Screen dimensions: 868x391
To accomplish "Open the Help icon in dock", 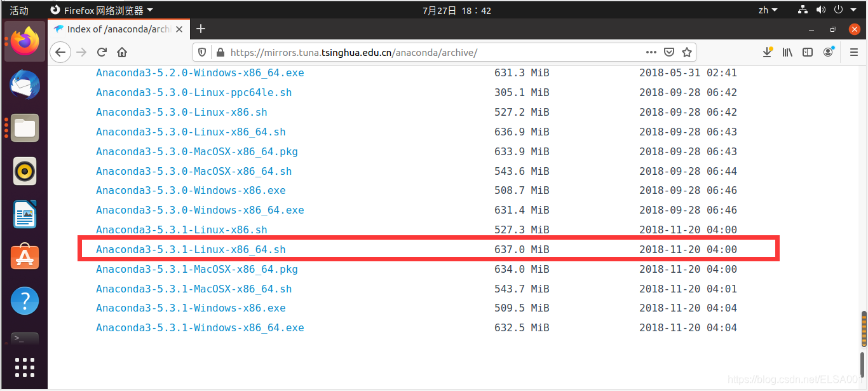I will (x=25, y=301).
